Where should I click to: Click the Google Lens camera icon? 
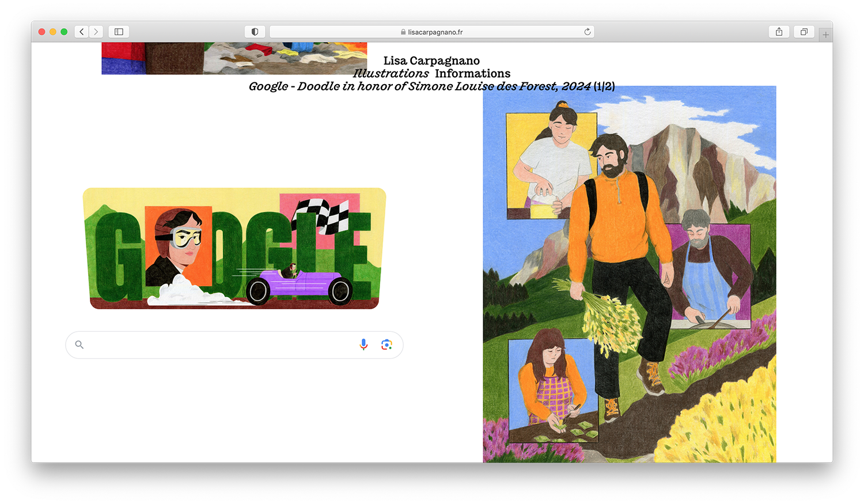pos(386,344)
